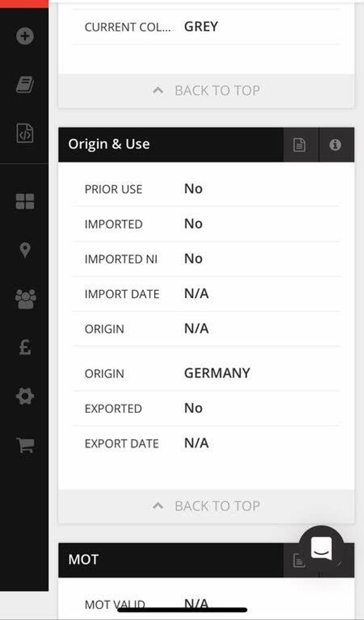Click the plus add icon in sidebar

25,36
